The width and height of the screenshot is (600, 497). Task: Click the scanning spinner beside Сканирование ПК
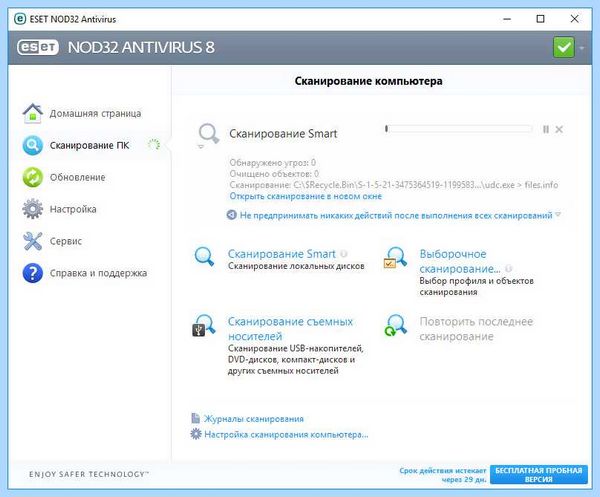(x=154, y=145)
